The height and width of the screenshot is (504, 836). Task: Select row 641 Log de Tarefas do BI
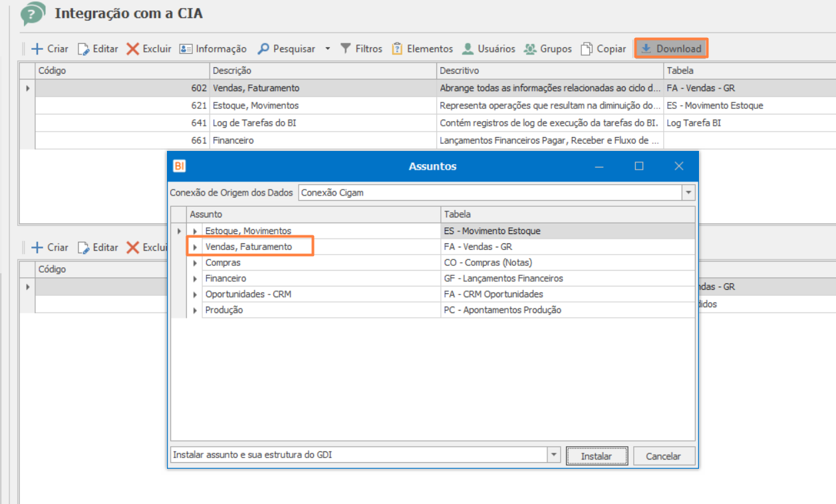(x=426, y=123)
